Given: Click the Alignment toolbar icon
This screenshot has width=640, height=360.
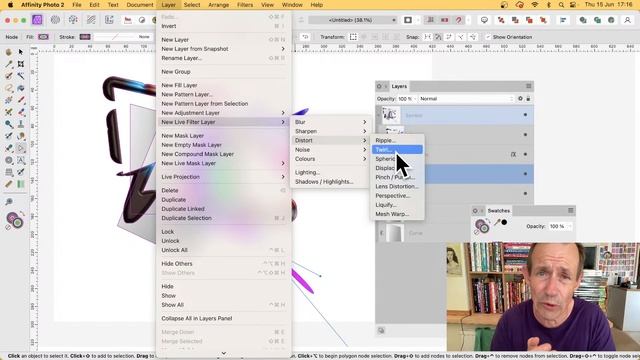Looking at the screenshot, I should point(563,20).
